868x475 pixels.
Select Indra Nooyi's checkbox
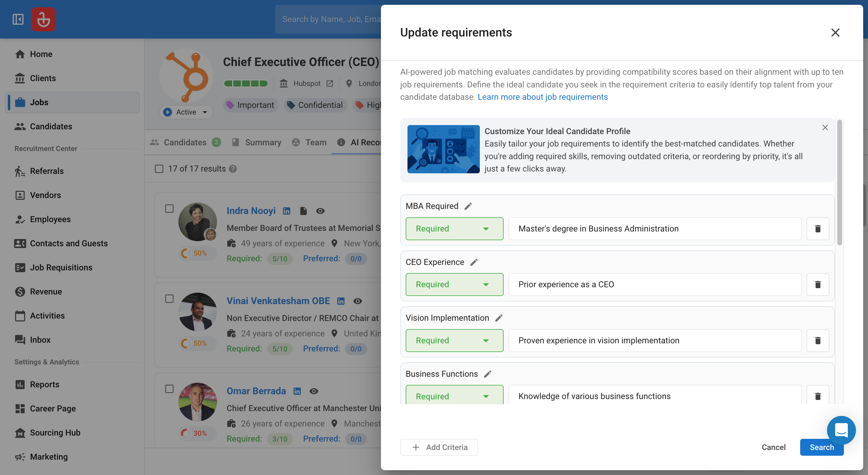pyautogui.click(x=169, y=209)
